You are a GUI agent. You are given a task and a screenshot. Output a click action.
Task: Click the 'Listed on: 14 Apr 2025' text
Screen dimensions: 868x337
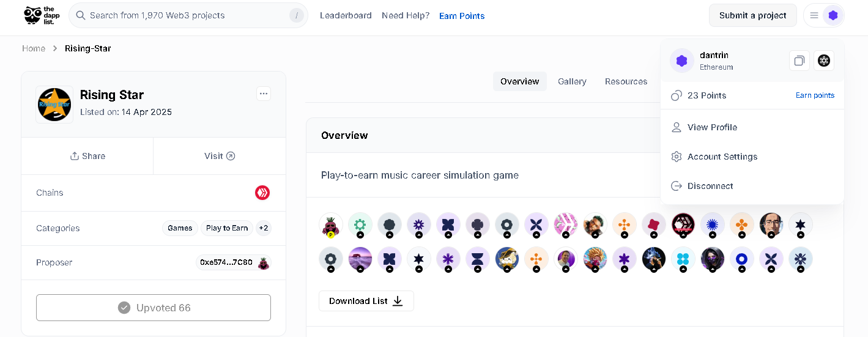pos(126,112)
